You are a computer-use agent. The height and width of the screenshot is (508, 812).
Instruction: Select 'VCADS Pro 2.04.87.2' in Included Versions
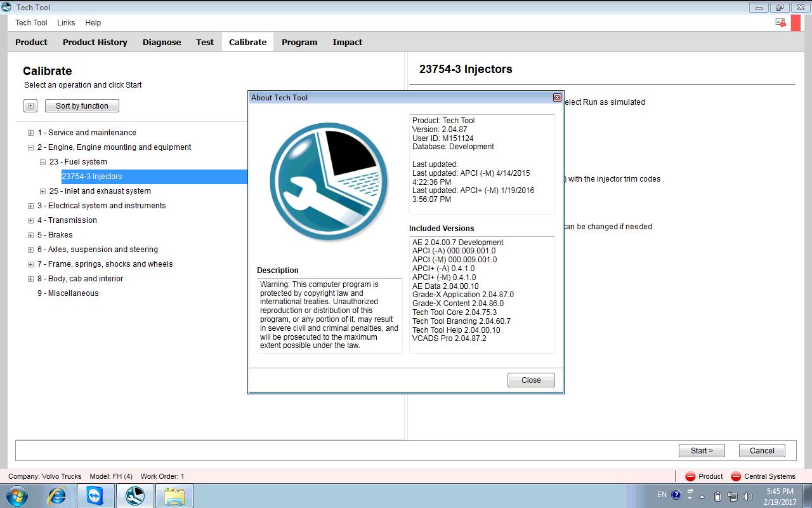(449, 338)
